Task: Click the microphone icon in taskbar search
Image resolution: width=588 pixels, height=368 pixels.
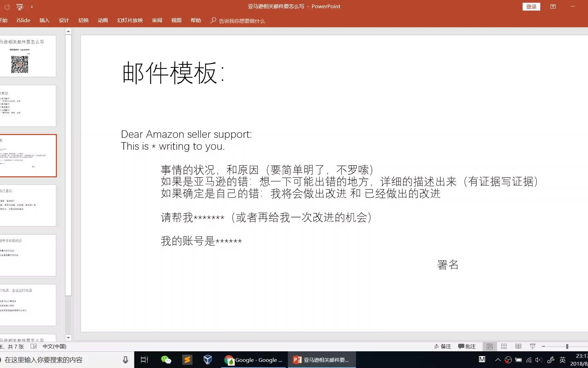Action: 125,360
